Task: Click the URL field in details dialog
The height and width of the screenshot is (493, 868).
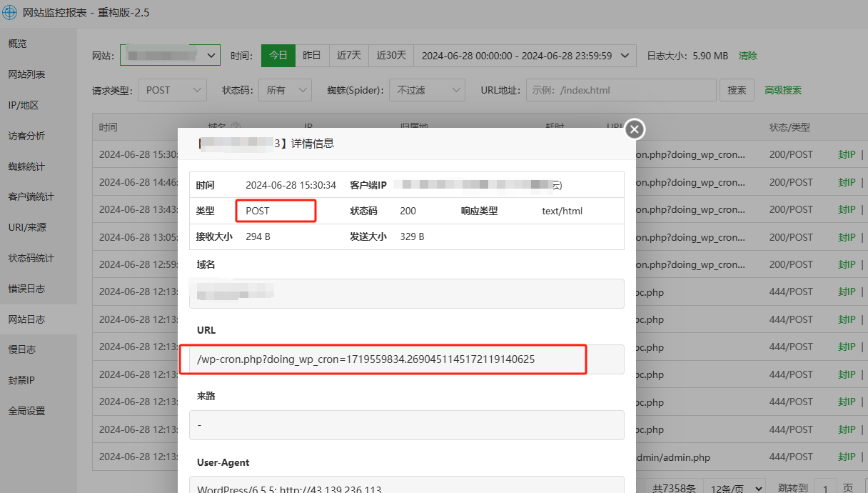Action: (x=407, y=359)
